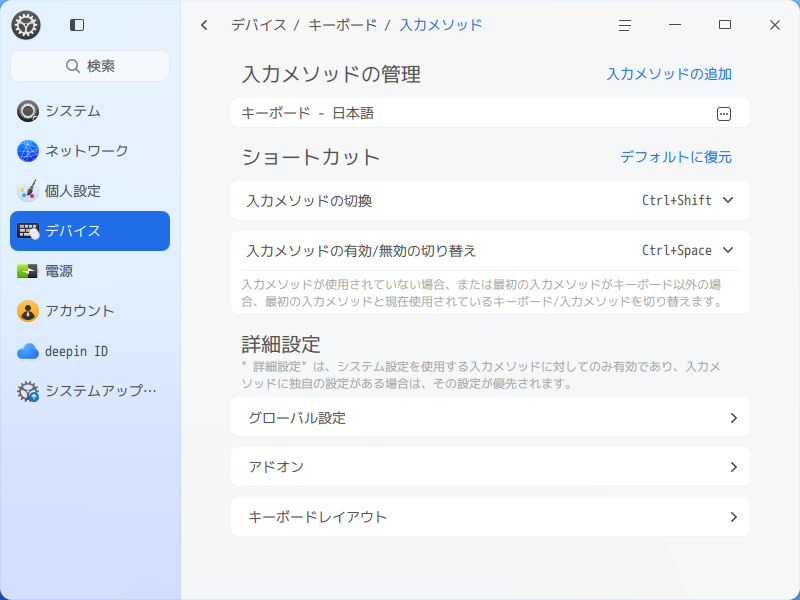800x600 pixels.
Task: Expand アドオン with its chevron
Action: point(734,467)
